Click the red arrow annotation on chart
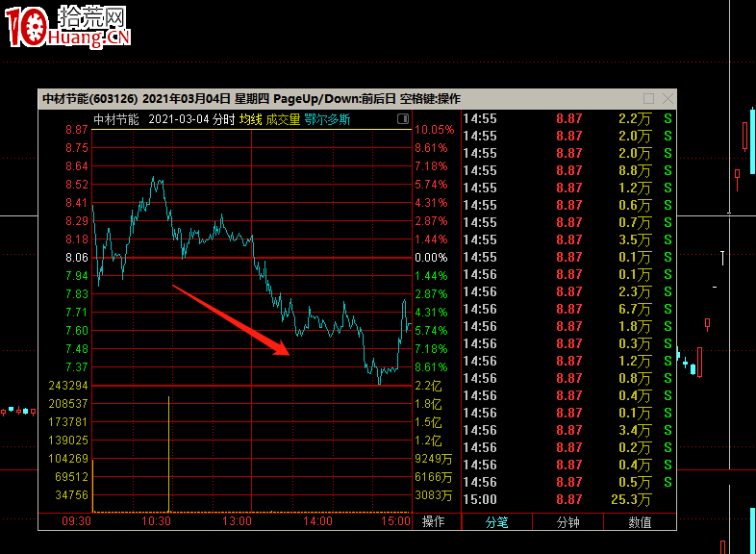Image resolution: width=756 pixels, height=554 pixels. point(231,319)
